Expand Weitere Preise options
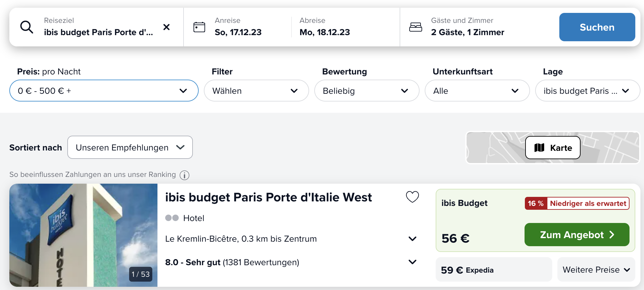This screenshot has height=290, width=644. point(596,270)
